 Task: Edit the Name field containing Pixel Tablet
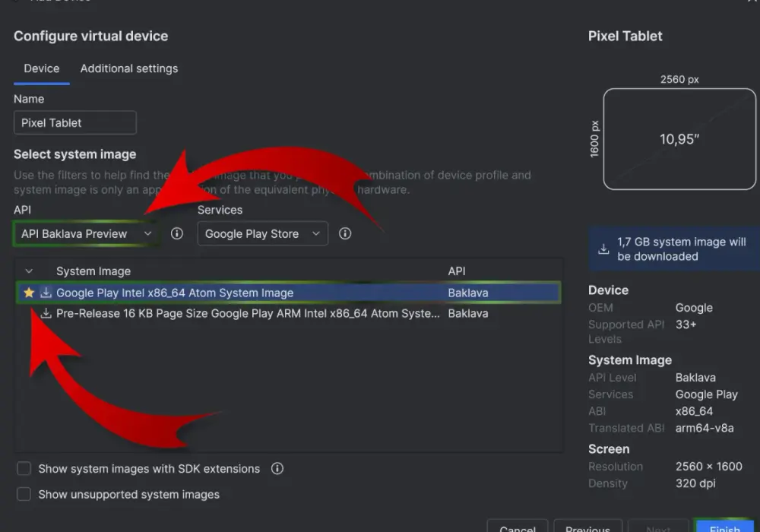click(x=75, y=122)
